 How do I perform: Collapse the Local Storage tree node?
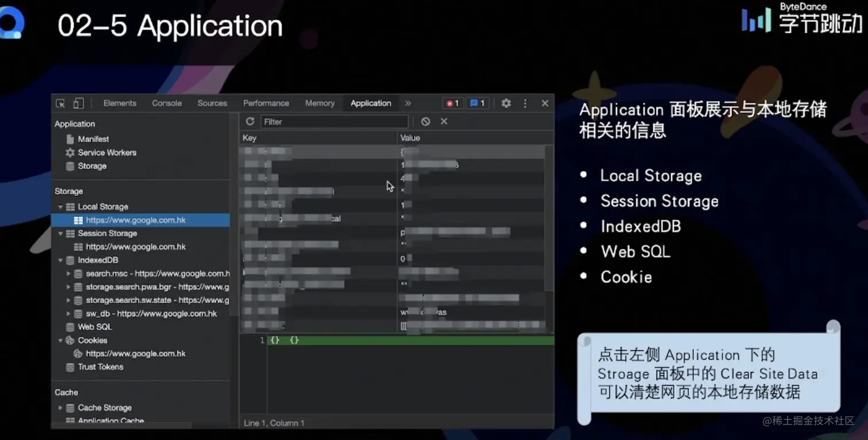point(60,207)
